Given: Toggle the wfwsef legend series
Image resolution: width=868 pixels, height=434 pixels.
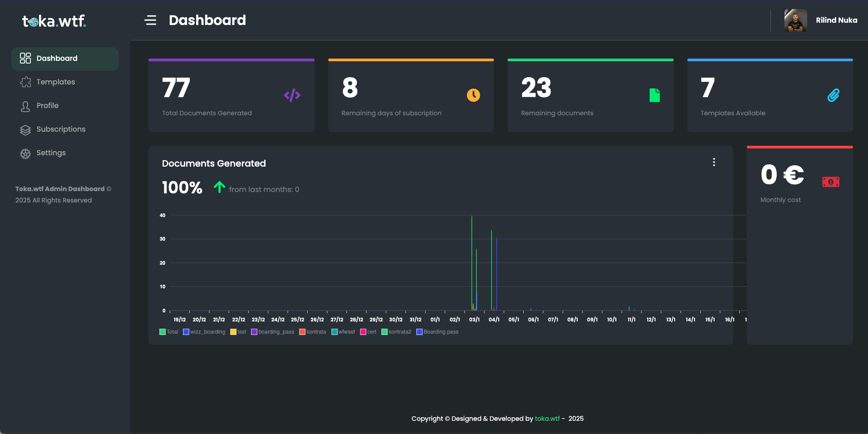Looking at the screenshot, I should (x=343, y=332).
